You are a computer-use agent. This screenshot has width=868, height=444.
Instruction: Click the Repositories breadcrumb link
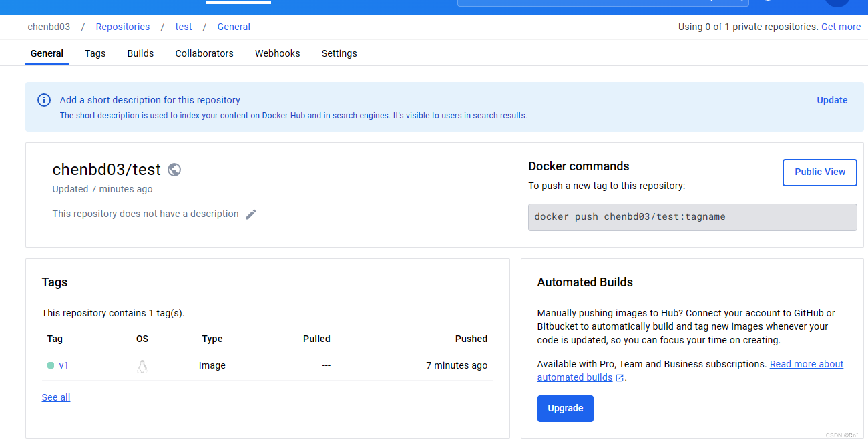(x=123, y=27)
